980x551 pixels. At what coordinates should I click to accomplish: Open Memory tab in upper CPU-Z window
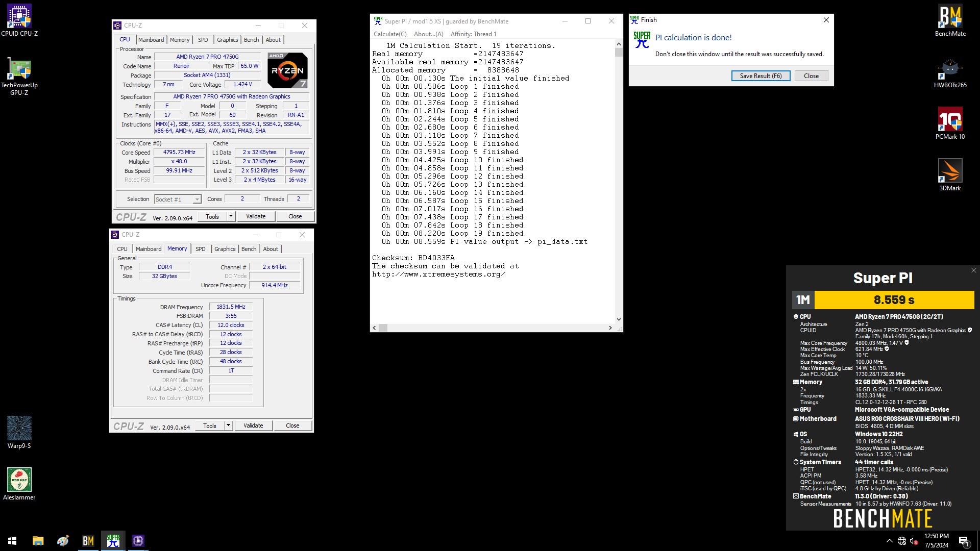pos(180,40)
